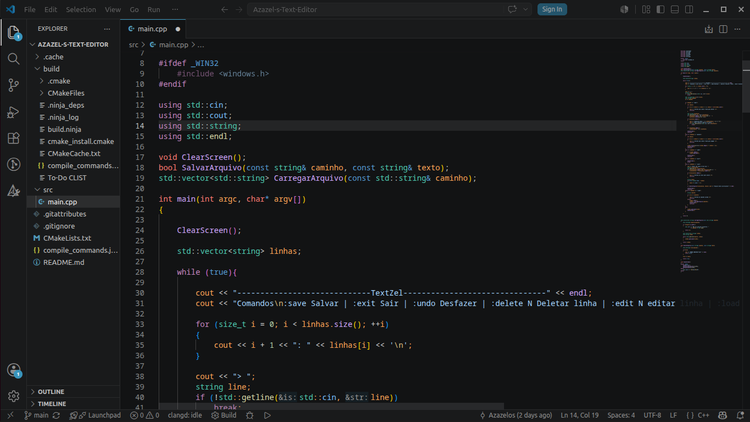Click Copilot icon in status bar
This screenshot has width=750, height=422.
tap(722, 415)
